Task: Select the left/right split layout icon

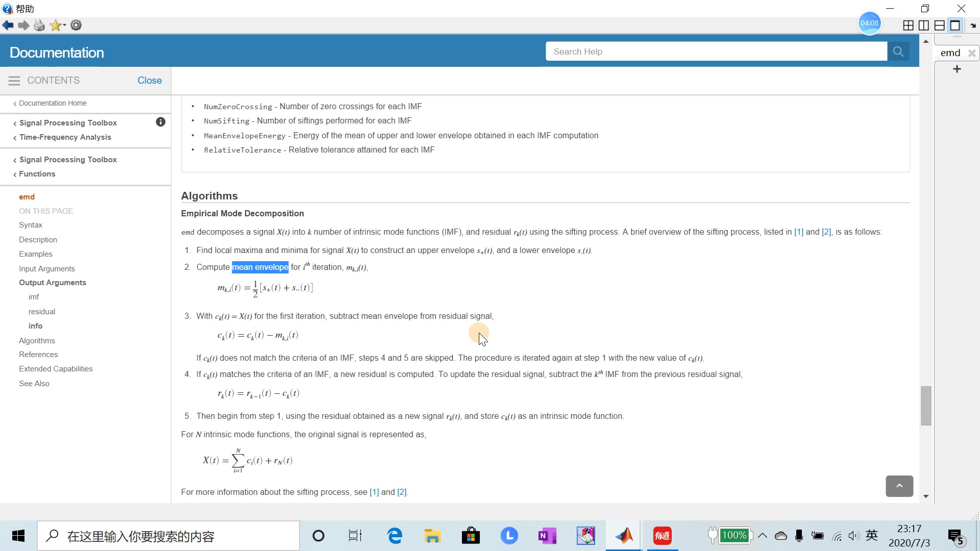Action: (x=924, y=26)
